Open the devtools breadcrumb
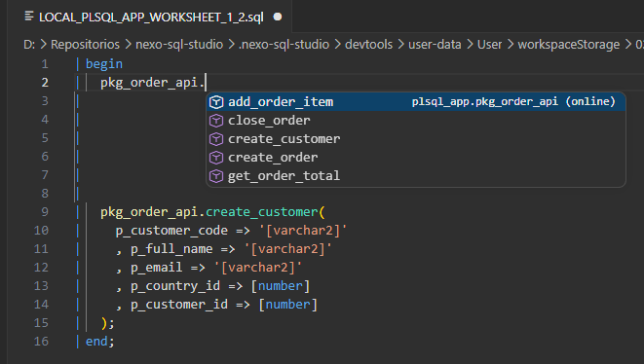 click(368, 45)
